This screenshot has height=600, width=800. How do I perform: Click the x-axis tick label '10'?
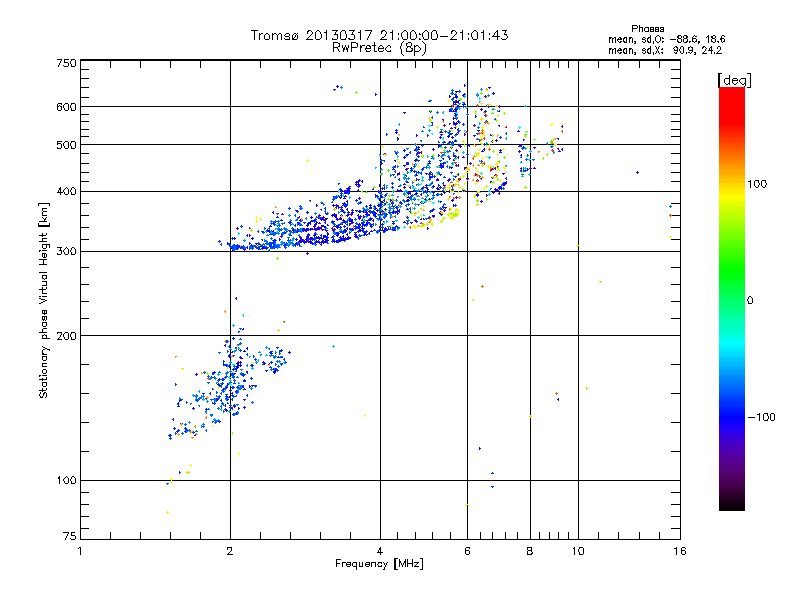point(578,551)
